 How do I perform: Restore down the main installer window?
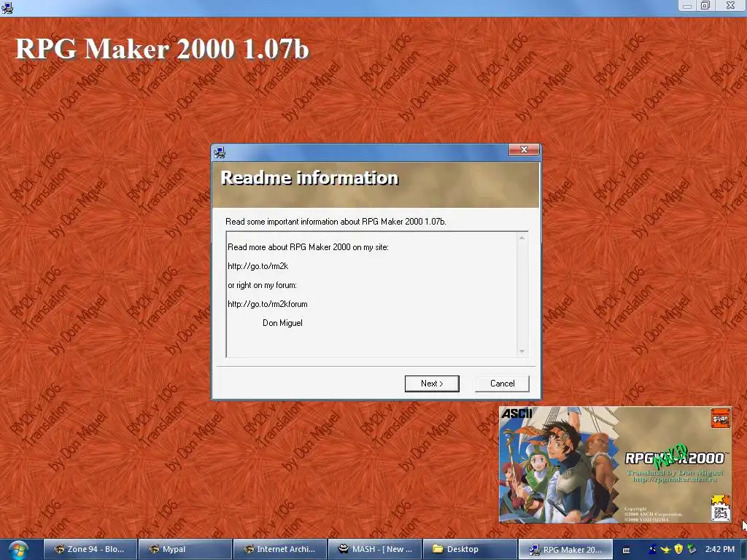705,6
